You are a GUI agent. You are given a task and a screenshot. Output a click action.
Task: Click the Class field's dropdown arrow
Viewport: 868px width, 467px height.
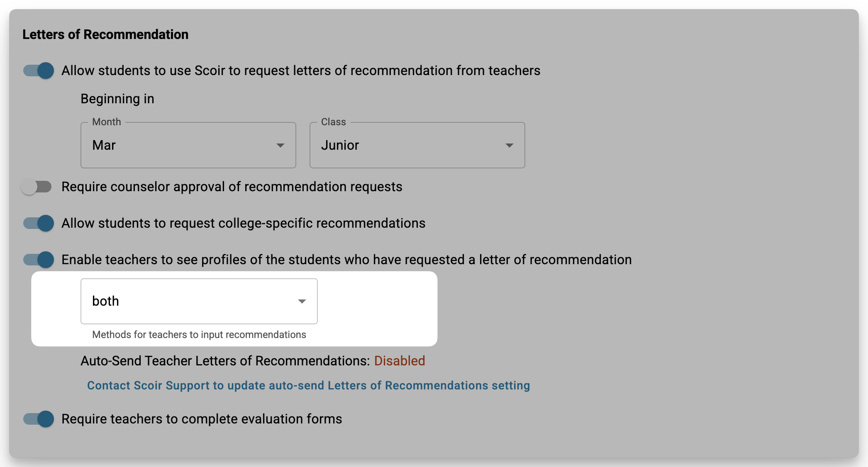[x=510, y=145]
